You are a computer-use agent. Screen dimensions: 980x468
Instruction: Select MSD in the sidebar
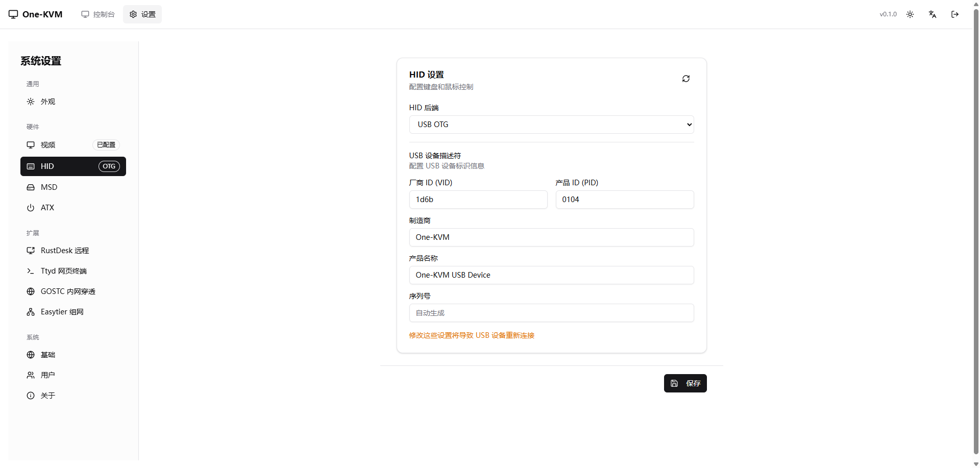[49, 187]
